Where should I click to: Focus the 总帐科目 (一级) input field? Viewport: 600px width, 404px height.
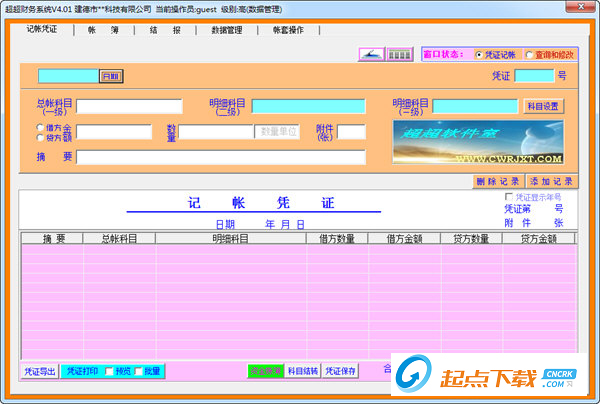click(x=129, y=106)
